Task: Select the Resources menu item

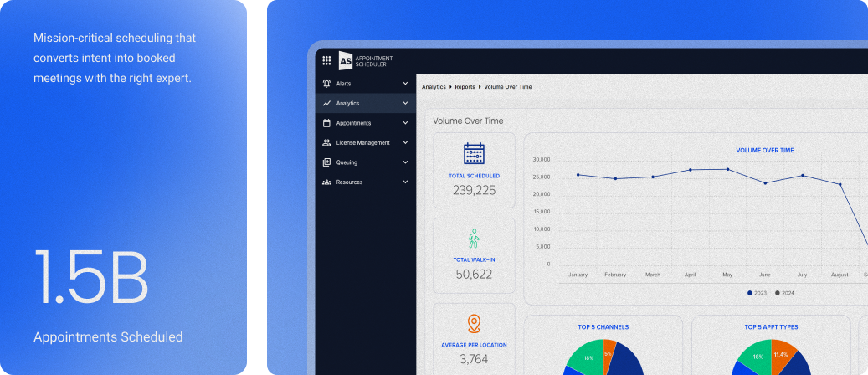Action: (x=349, y=182)
